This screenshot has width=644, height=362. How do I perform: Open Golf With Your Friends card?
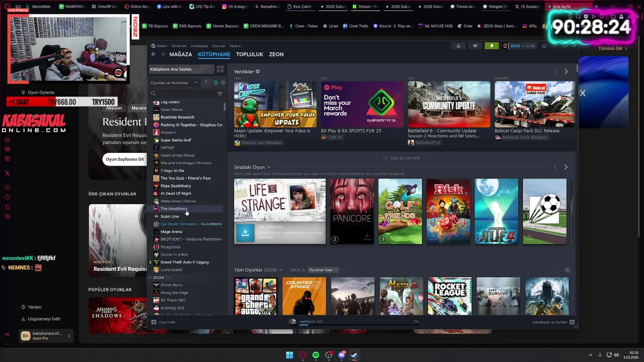tap(400, 211)
